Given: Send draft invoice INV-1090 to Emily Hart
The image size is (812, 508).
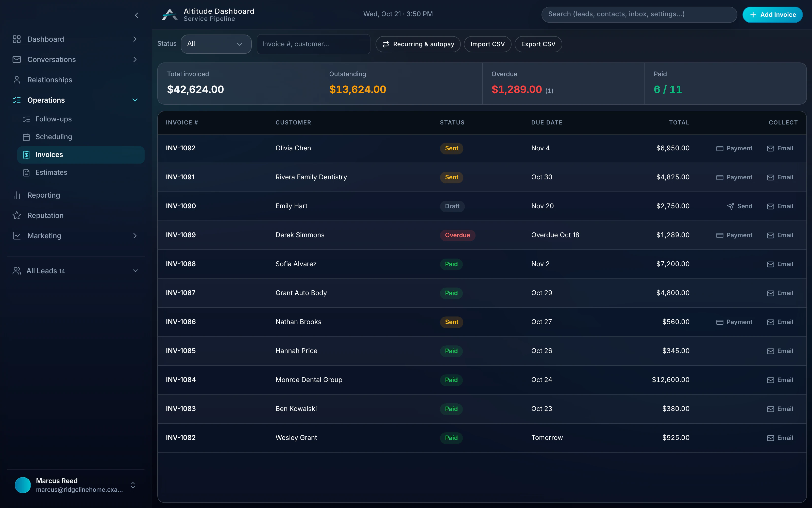Looking at the screenshot, I should tap(739, 206).
